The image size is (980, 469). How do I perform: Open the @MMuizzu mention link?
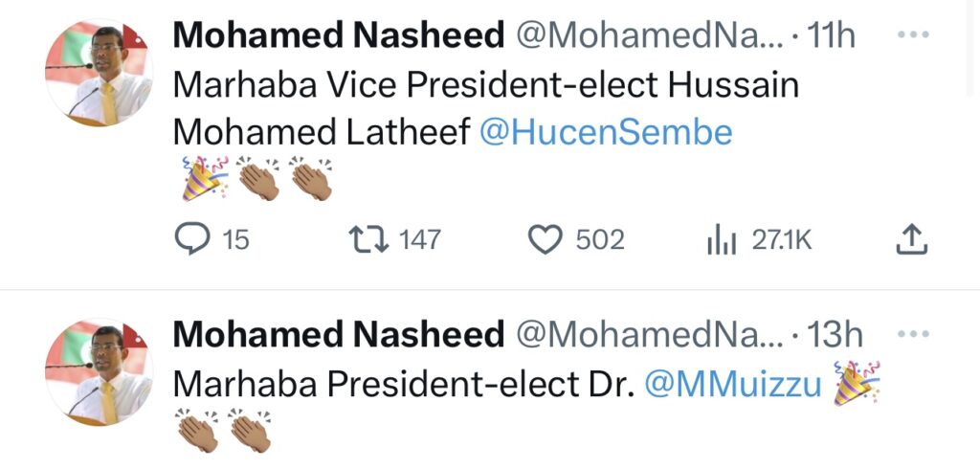[734, 383]
